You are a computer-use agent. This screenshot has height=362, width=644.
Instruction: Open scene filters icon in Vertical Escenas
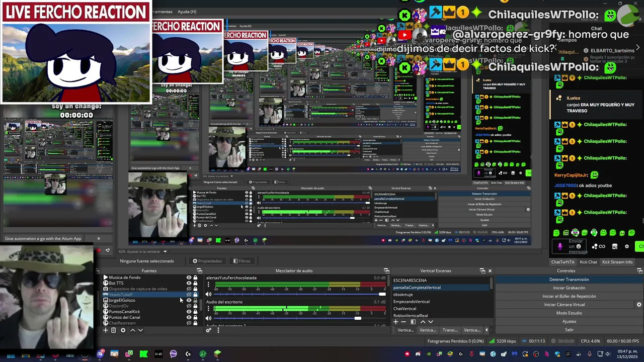click(413, 322)
